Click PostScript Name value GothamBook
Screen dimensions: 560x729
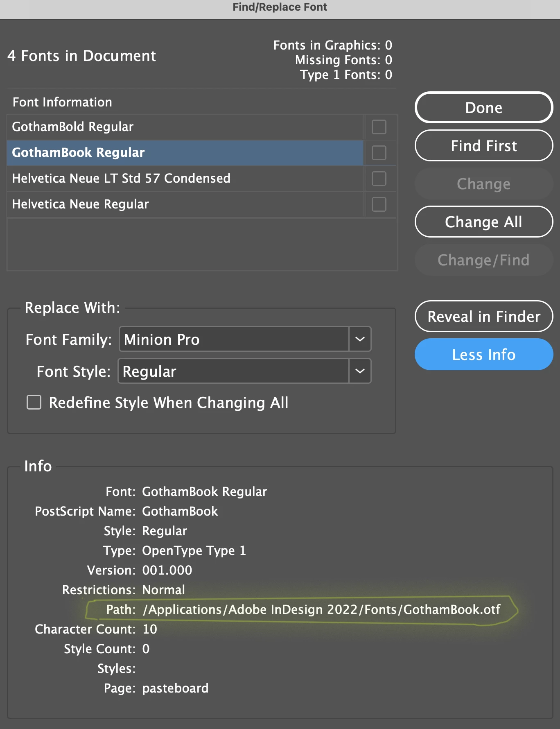[x=180, y=511]
